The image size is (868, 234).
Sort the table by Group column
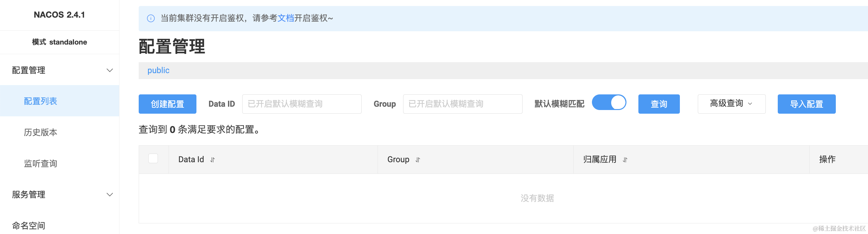click(x=418, y=160)
